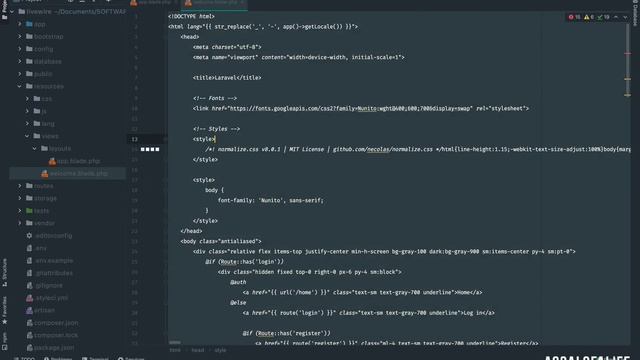Click the font-family: 'Nunito' CSS line
Screen dimensions: 640x360
pos(271,200)
